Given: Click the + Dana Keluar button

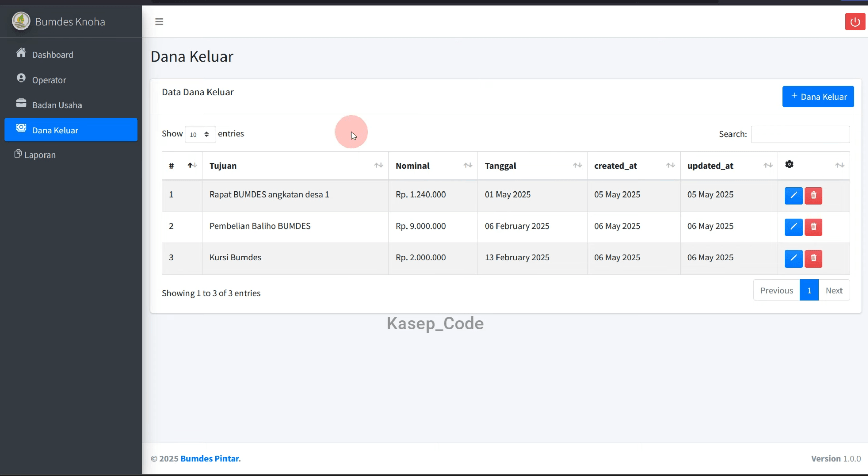Looking at the screenshot, I should (x=818, y=96).
